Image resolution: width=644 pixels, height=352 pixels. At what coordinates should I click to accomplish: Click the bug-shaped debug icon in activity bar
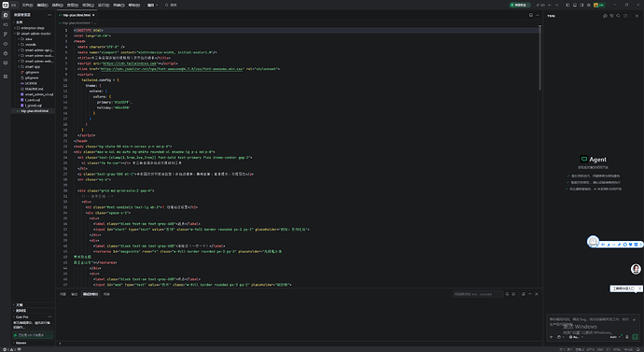pyautogui.click(x=6, y=53)
